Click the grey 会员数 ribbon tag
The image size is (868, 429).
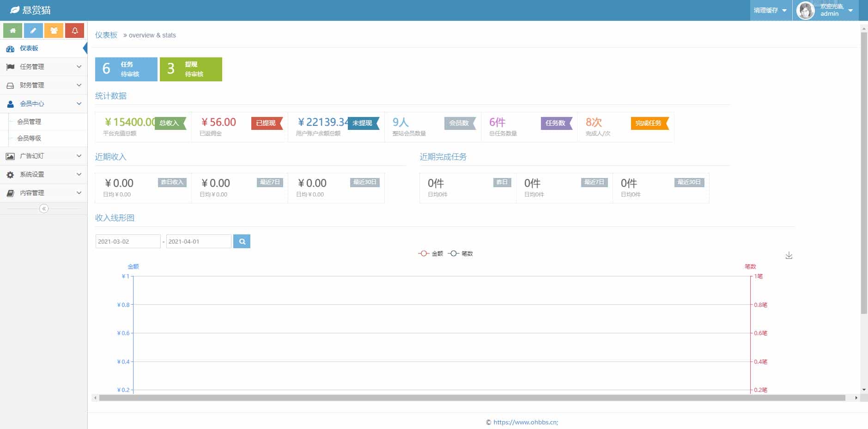[x=460, y=123]
